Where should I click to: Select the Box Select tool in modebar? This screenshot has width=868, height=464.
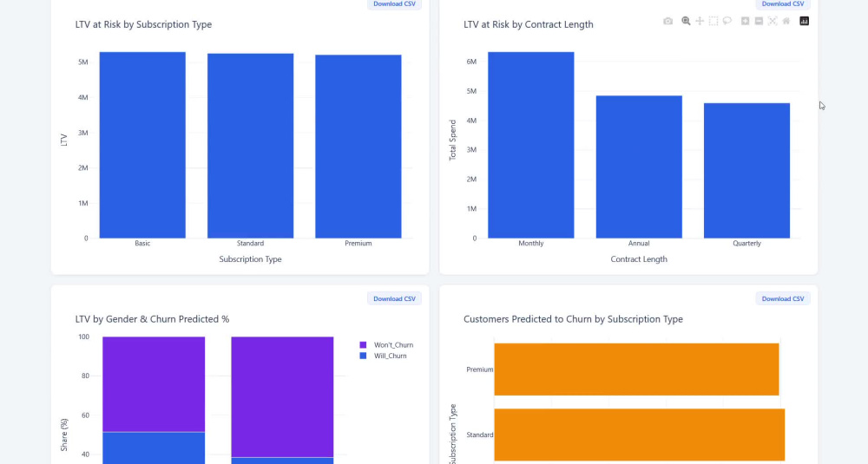[x=713, y=21]
